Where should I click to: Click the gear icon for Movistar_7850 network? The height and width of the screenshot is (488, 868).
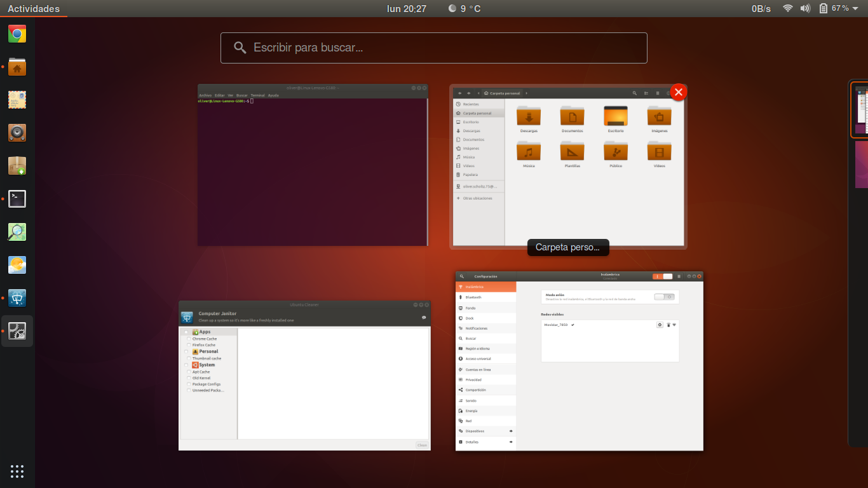click(660, 325)
